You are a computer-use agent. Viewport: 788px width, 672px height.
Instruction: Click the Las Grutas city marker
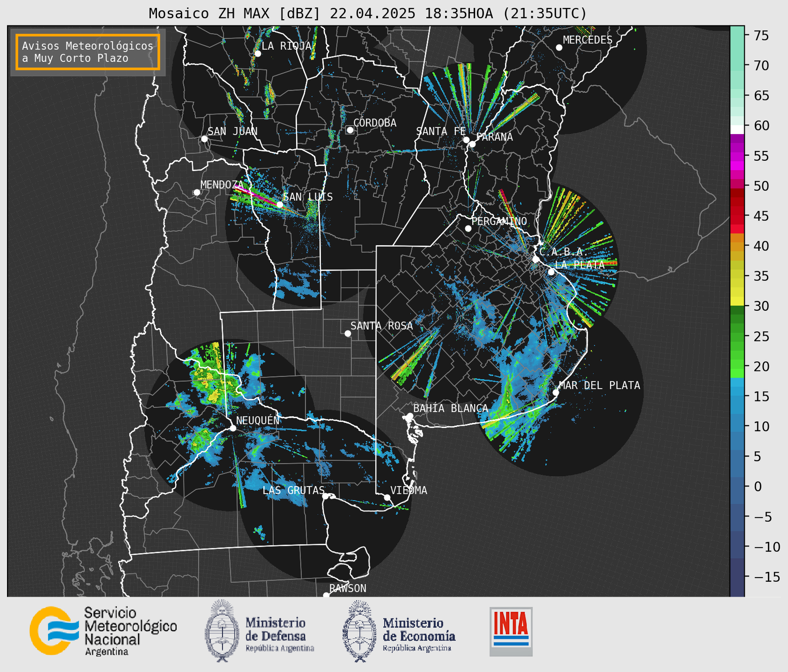coord(326,496)
